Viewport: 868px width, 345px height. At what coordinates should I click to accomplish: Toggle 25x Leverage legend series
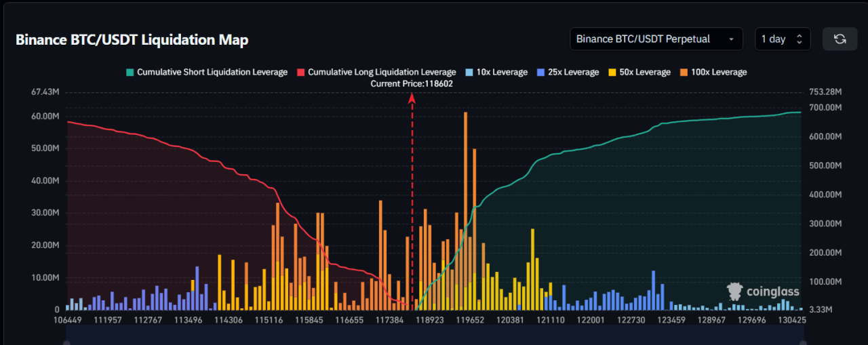coord(568,72)
